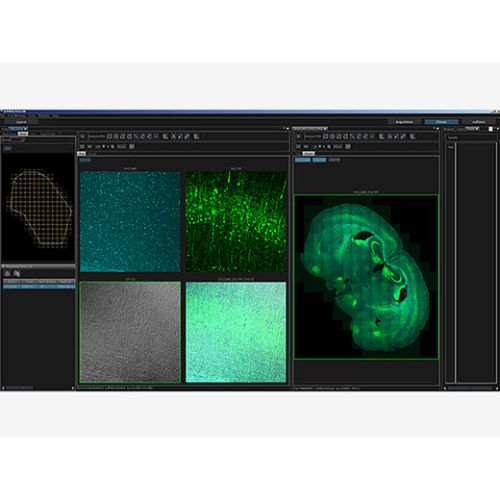Click the fit-to-window icon in left viewer toolbar
Viewport: 500px width, 500px height.
click(x=82, y=147)
